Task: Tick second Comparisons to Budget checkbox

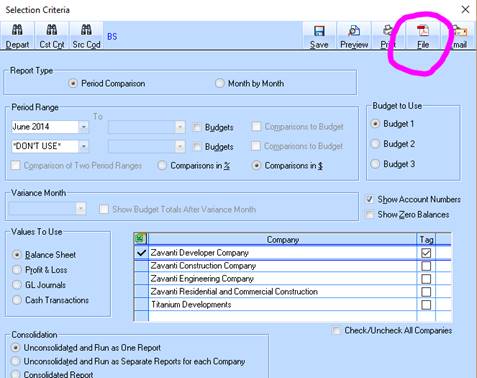Action: click(256, 146)
